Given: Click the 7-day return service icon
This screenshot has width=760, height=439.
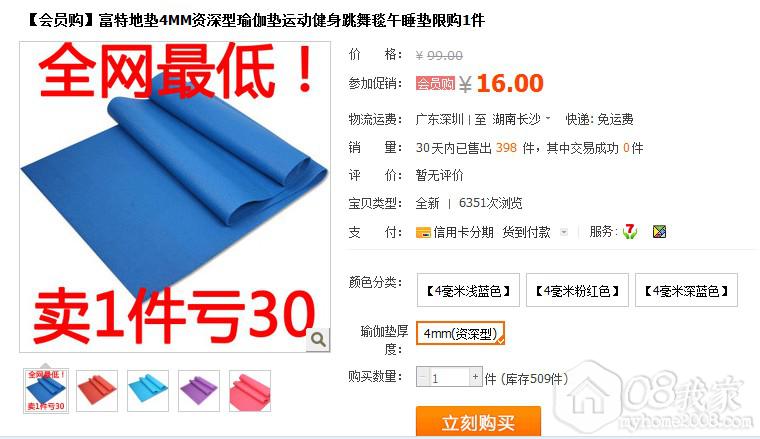Looking at the screenshot, I should click(x=630, y=232).
